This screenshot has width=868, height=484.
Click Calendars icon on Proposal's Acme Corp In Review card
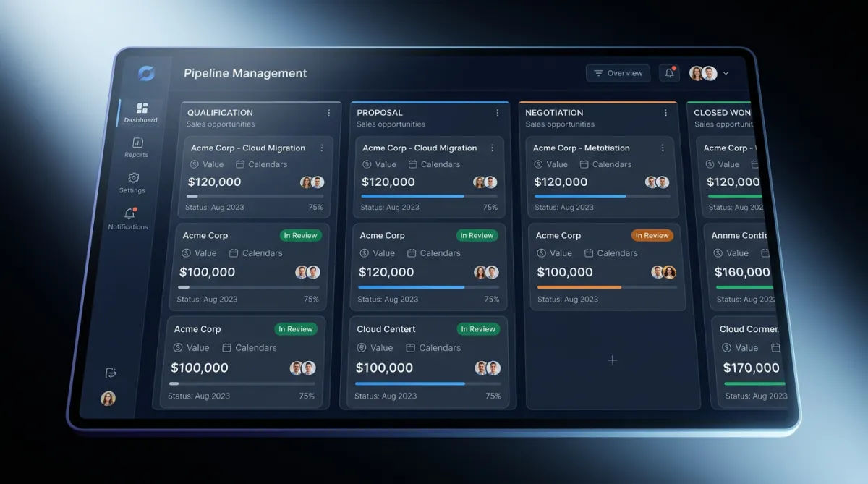tap(412, 253)
